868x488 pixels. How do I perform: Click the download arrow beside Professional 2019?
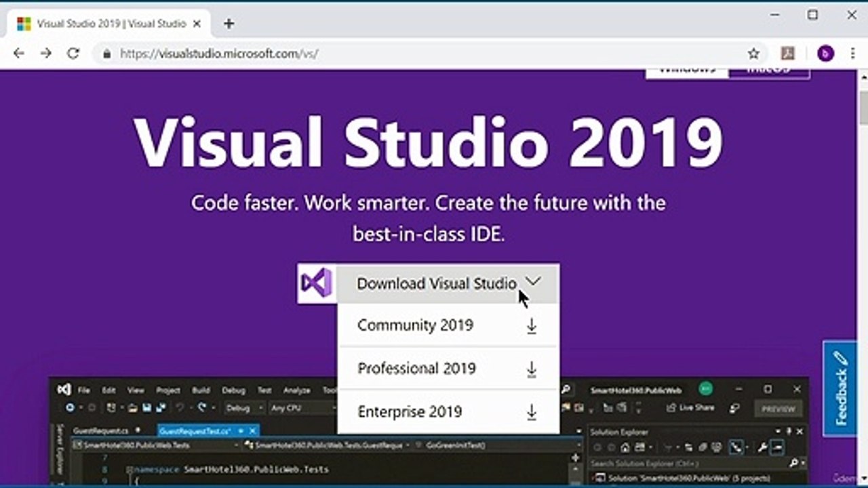coord(532,369)
